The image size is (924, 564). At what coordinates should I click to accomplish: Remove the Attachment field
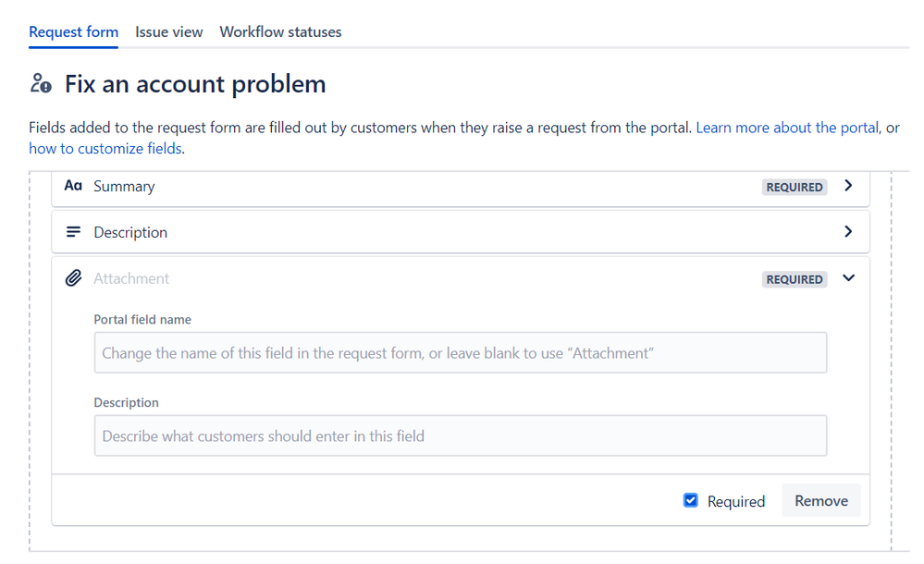pyautogui.click(x=821, y=501)
